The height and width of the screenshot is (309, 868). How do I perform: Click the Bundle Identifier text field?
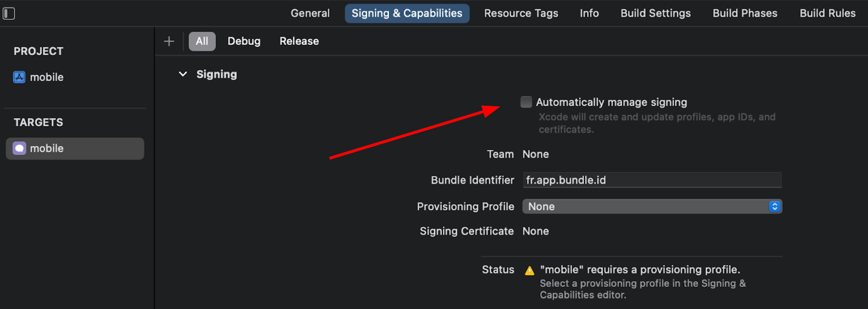[652, 180]
